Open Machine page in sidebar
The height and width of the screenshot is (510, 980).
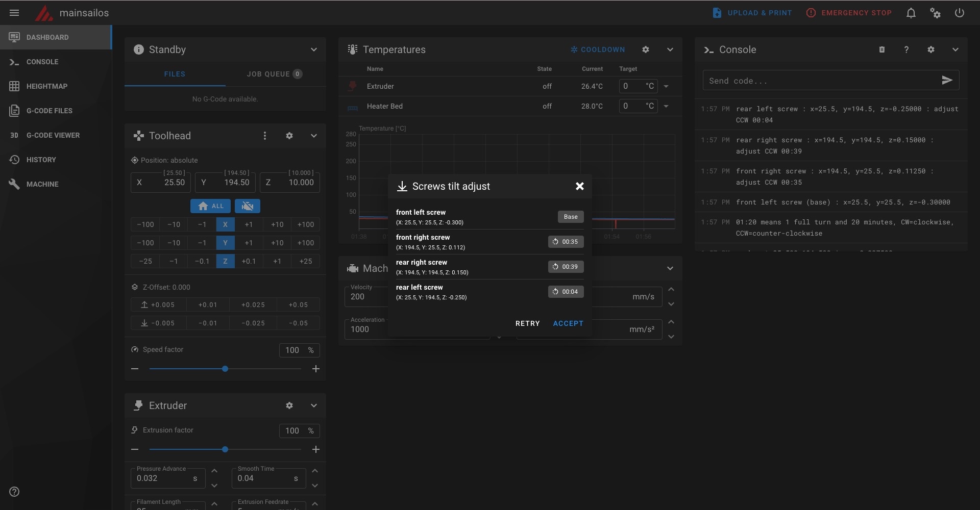click(x=56, y=184)
